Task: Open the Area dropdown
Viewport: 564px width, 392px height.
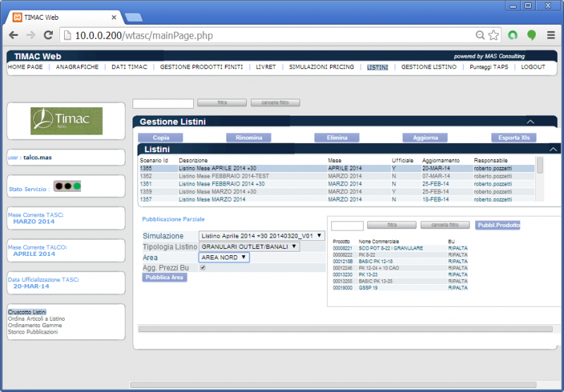Action: 224,257
